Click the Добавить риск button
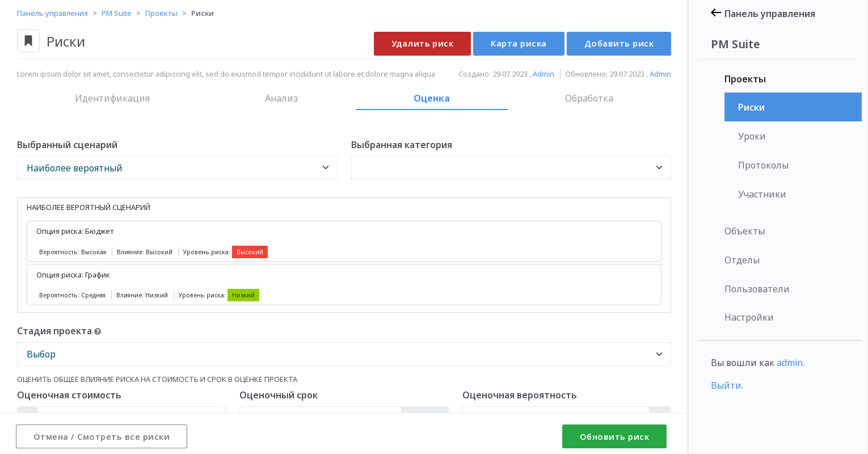Image resolution: width=868 pixels, height=454 pixels. (x=619, y=44)
